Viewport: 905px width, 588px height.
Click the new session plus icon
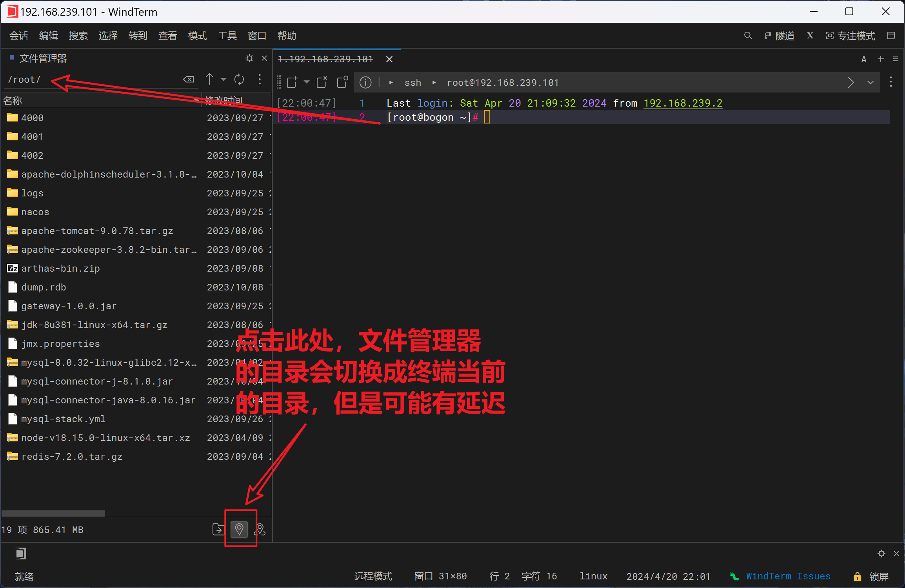coord(881,59)
